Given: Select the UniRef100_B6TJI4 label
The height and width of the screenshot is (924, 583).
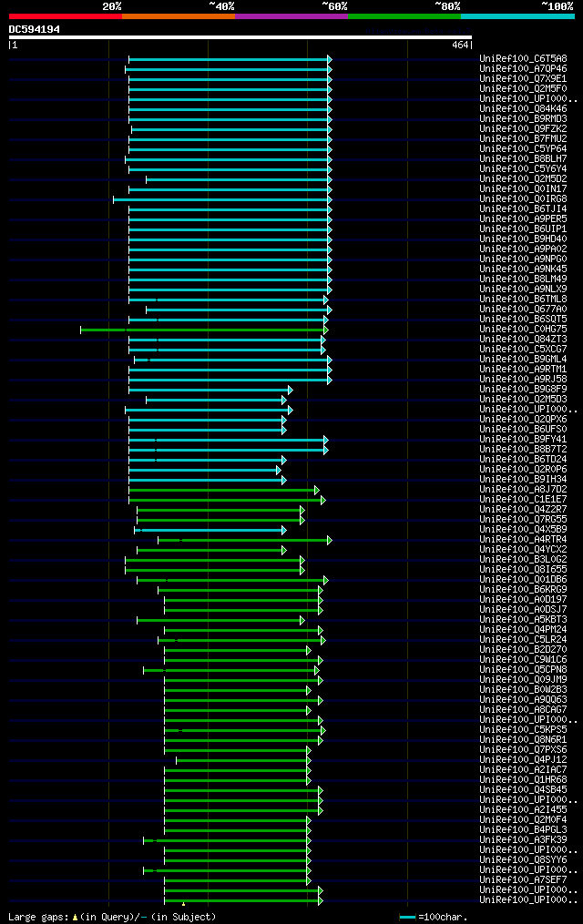Looking at the screenshot, I should (x=524, y=209).
